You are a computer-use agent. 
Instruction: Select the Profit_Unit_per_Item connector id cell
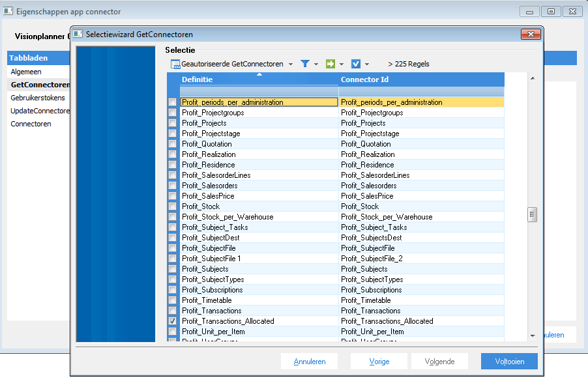422,332
